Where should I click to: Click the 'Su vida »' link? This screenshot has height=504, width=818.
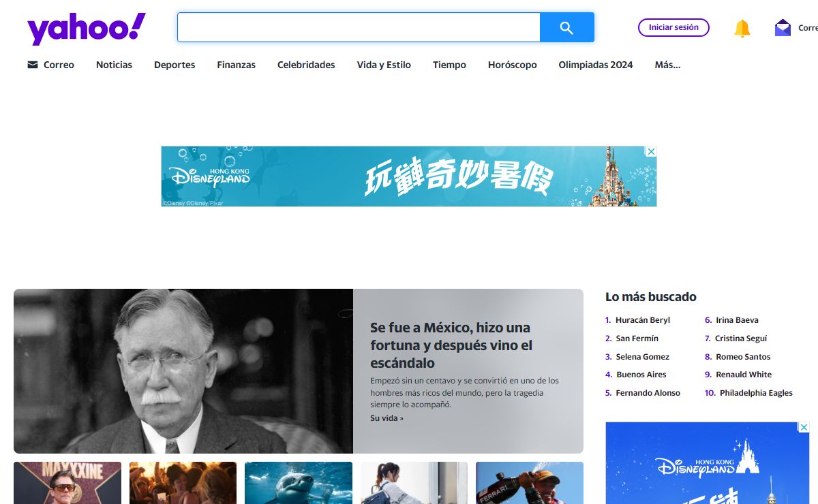pos(387,418)
